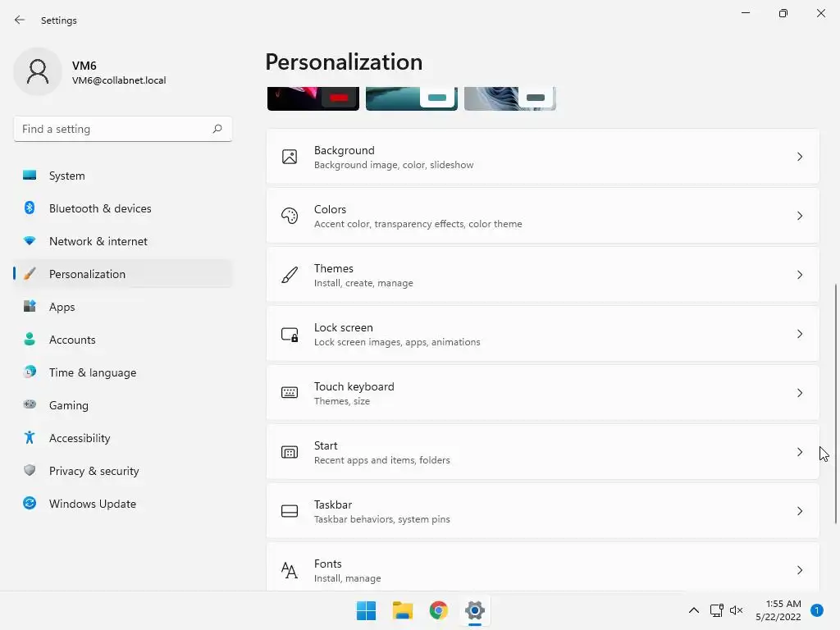The height and width of the screenshot is (630, 840).
Task: Click the Apps icon in sidebar
Action: (30, 307)
